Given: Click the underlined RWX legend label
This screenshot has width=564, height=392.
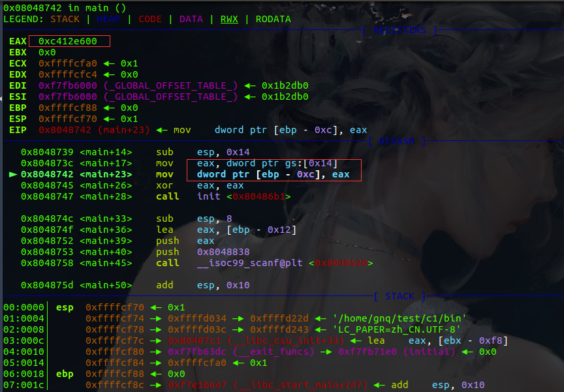Looking at the screenshot, I should tap(230, 19).
